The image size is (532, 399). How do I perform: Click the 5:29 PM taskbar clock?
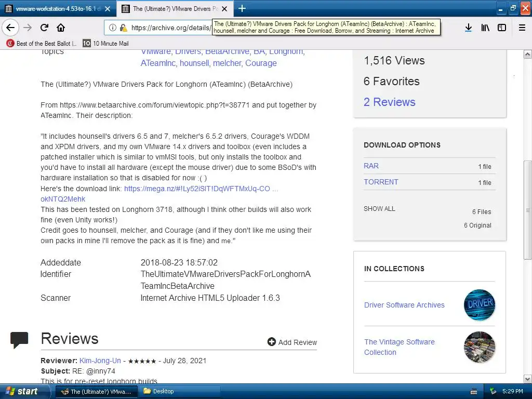click(512, 392)
